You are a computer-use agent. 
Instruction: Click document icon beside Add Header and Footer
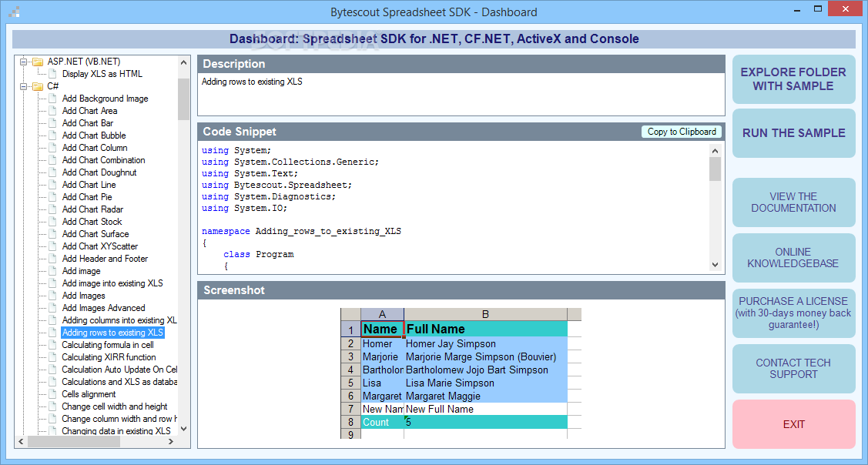point(52,259)
